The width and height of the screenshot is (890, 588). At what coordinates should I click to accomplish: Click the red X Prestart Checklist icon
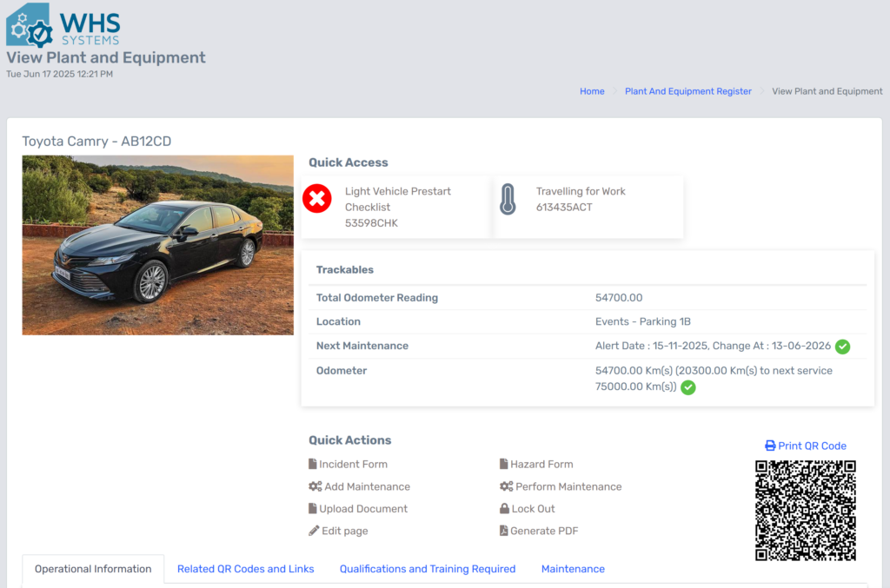point(317,199)
